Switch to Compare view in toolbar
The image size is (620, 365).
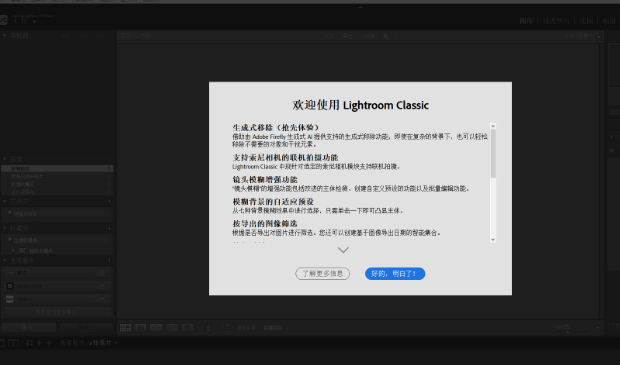point(156,327)
